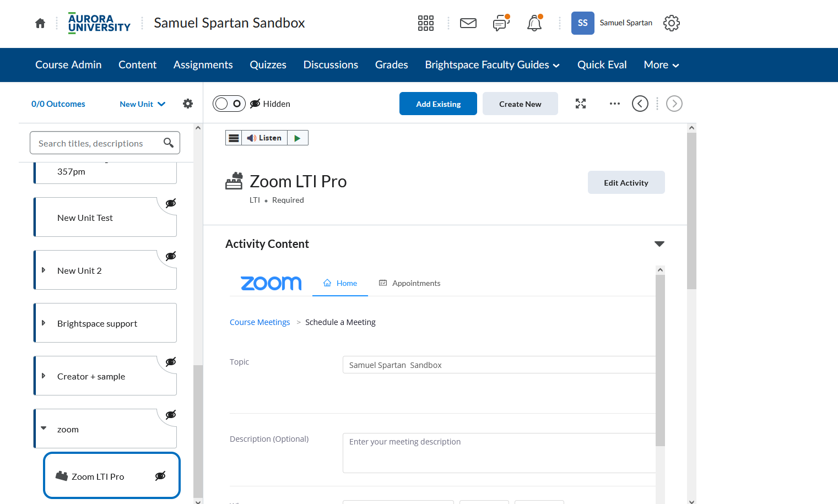
Task: Click the meeting description text area
Action: [499, 453]
